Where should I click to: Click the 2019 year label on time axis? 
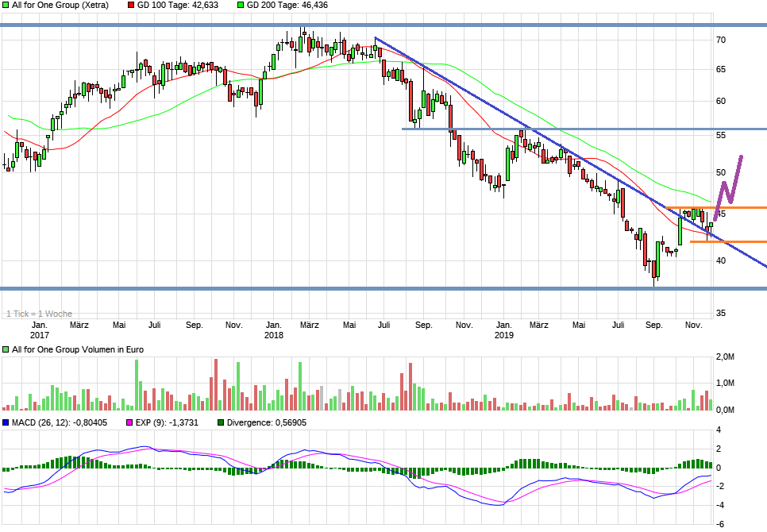[x=503, y=336]
